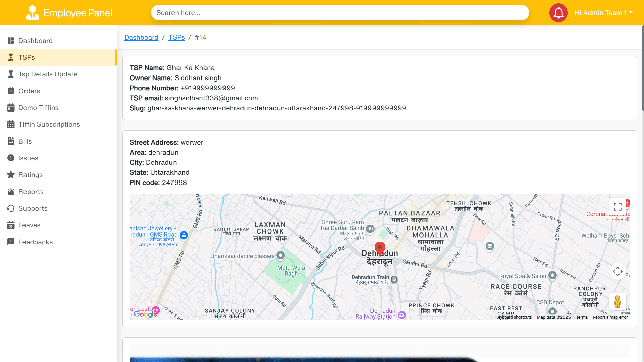Click the TSPs breadcrumb link
This screenshot has width=644, height=362.
[177, 37]
